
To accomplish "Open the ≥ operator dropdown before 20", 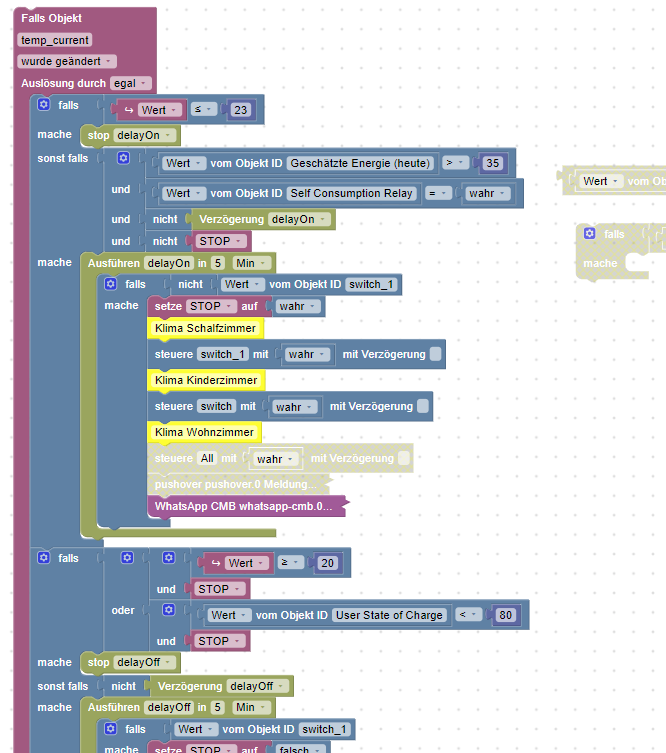I will click(x=291, y=562).
